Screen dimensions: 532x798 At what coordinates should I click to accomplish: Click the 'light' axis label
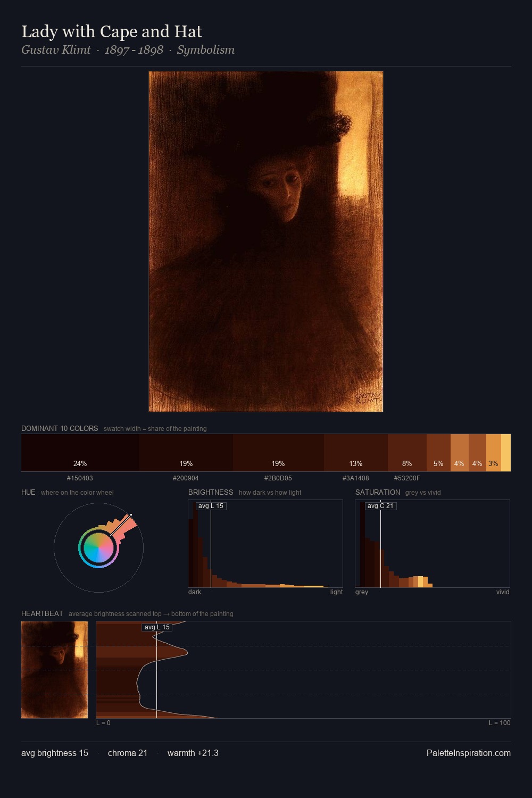pyautogui.click(x=336, y=592)
